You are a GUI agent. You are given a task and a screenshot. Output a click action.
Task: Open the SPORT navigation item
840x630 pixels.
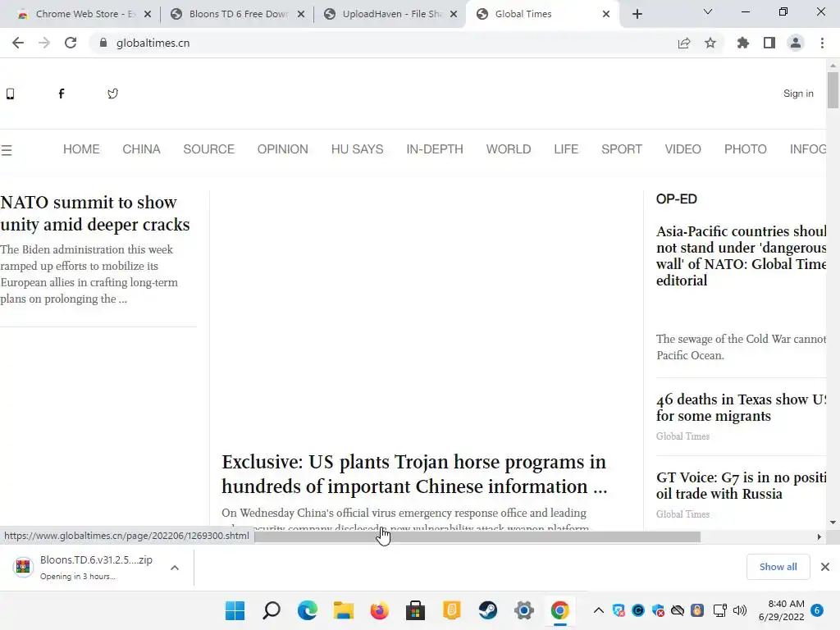pos(622,149)
